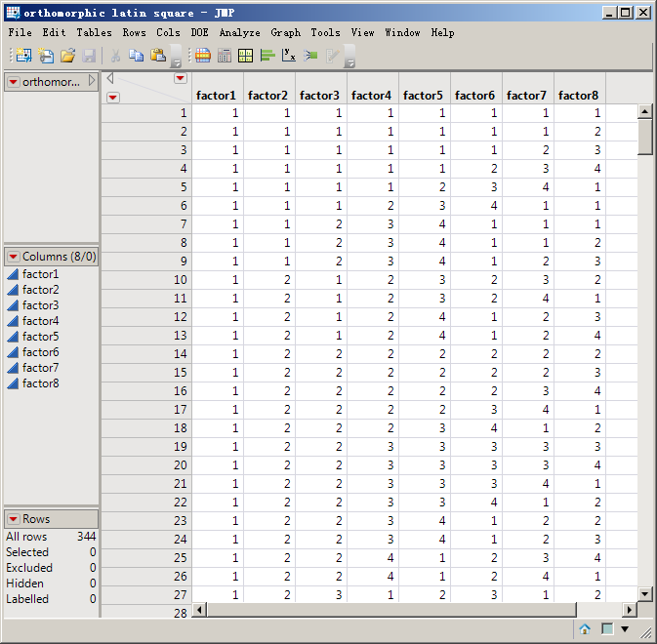Viewport: 657px width, 644px height.
Task: Open the File menu
Action: tap(20, 32)
